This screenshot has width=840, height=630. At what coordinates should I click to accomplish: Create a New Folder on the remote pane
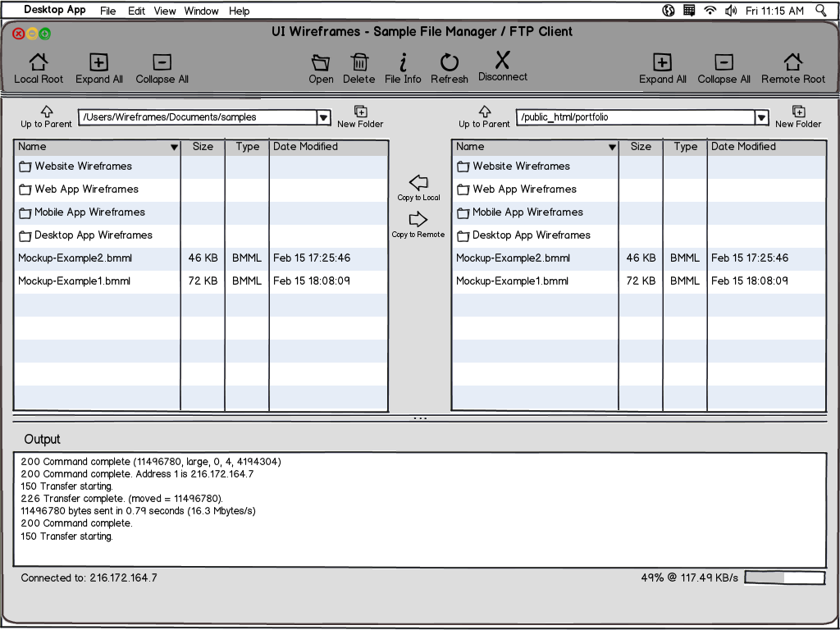[797, 112]
